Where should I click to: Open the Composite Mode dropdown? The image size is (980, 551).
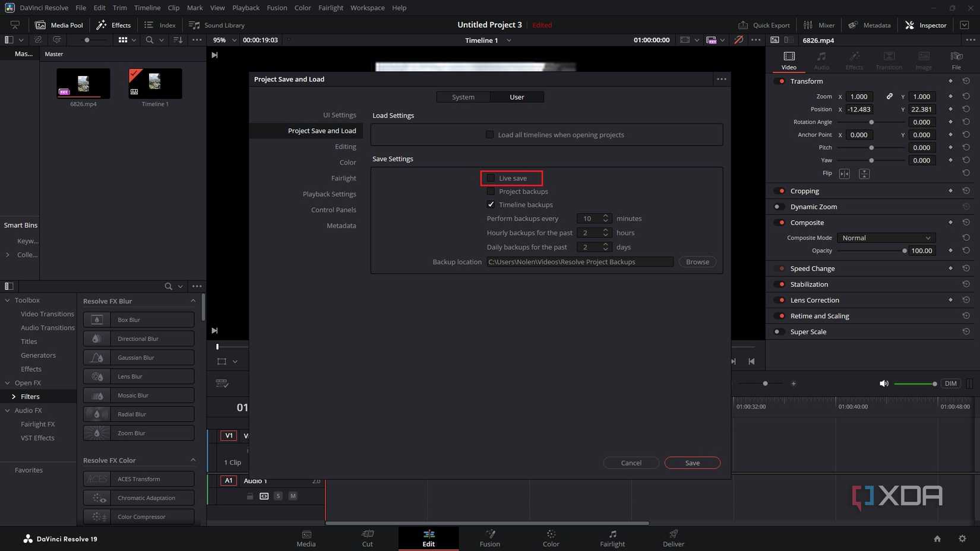pos(885,237)
